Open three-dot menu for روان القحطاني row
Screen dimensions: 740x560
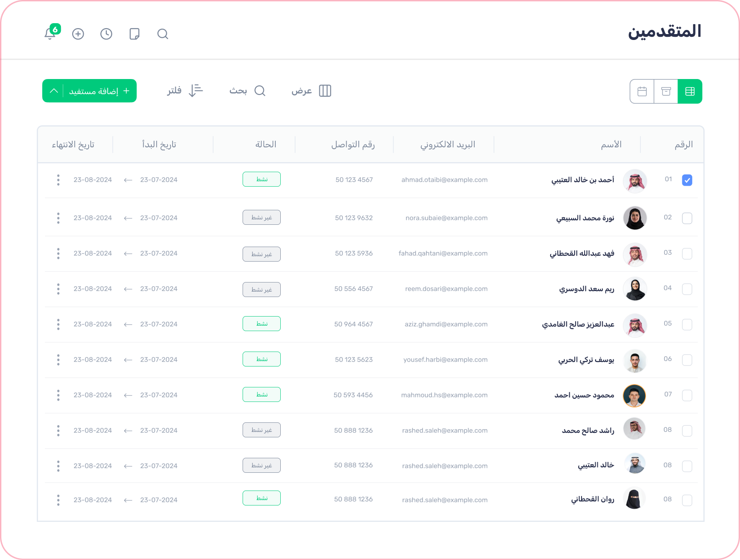pyautogui.click(x=58, y=500)
